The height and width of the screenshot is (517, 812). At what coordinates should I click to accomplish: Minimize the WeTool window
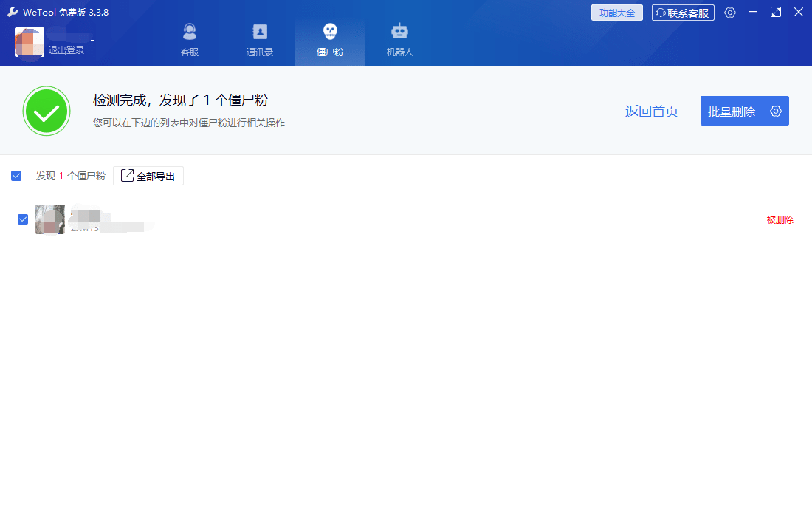752,12
